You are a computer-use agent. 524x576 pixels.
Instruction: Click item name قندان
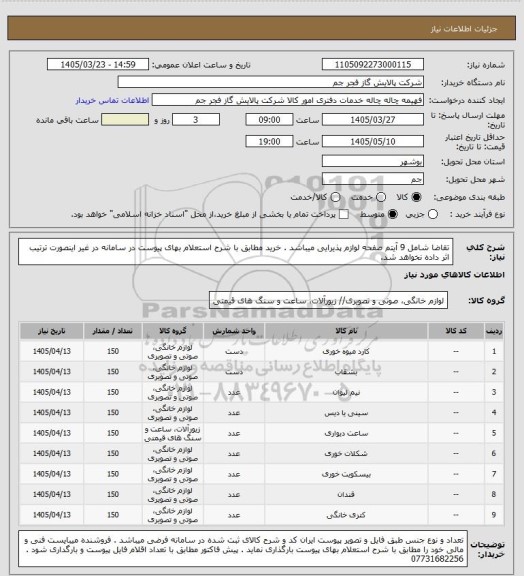[x=346, y=495]
